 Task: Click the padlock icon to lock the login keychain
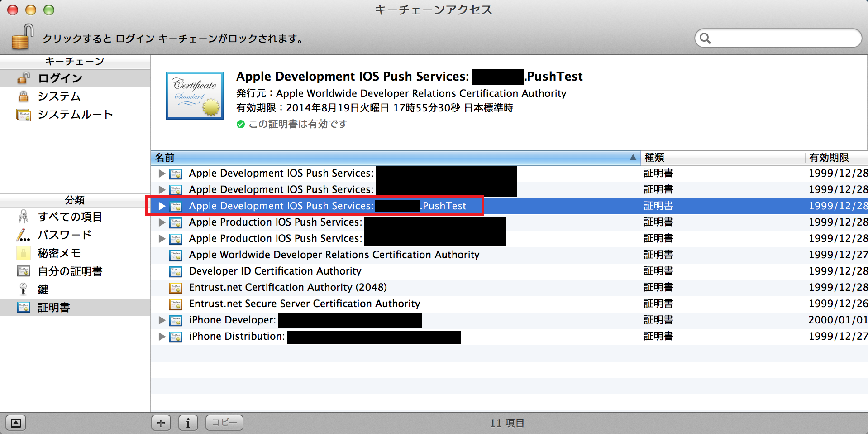[x=23, y=37]
